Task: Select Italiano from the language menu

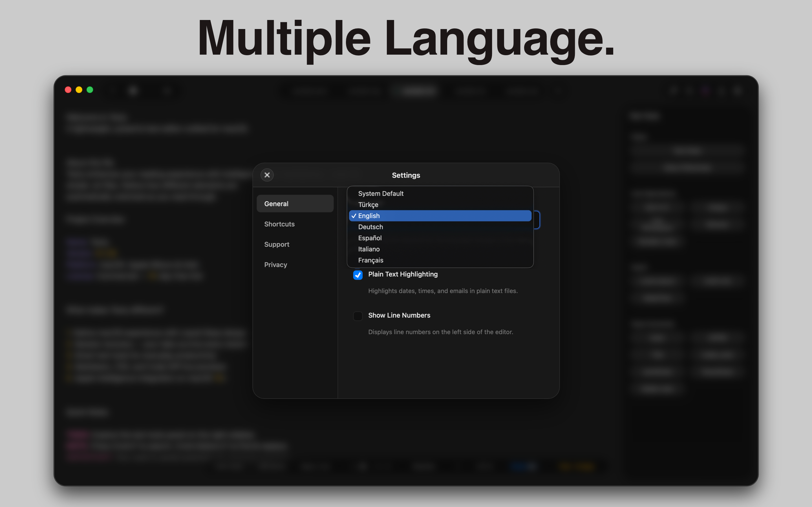Action: click(x=369, y=249)
